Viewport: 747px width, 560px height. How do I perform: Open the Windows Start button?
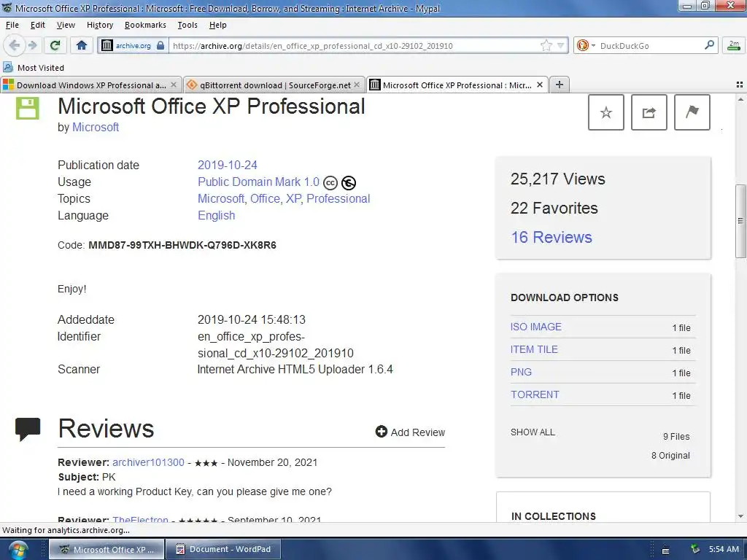18,550
